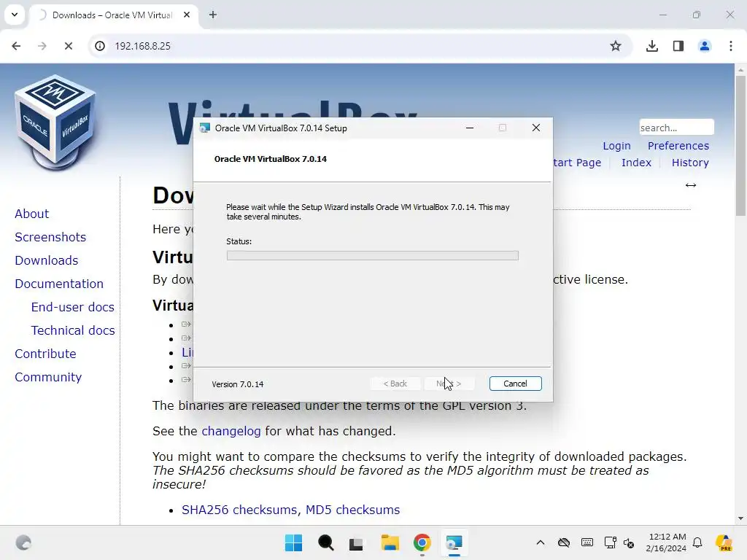Click the site information icon in the address bar

pos(99,46)
